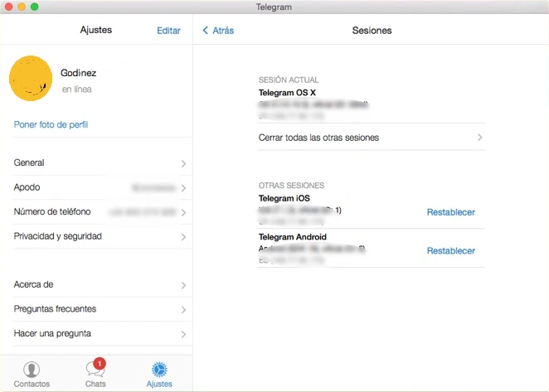
Task: Click the back arrow next to Atrás
Action: 205,31
